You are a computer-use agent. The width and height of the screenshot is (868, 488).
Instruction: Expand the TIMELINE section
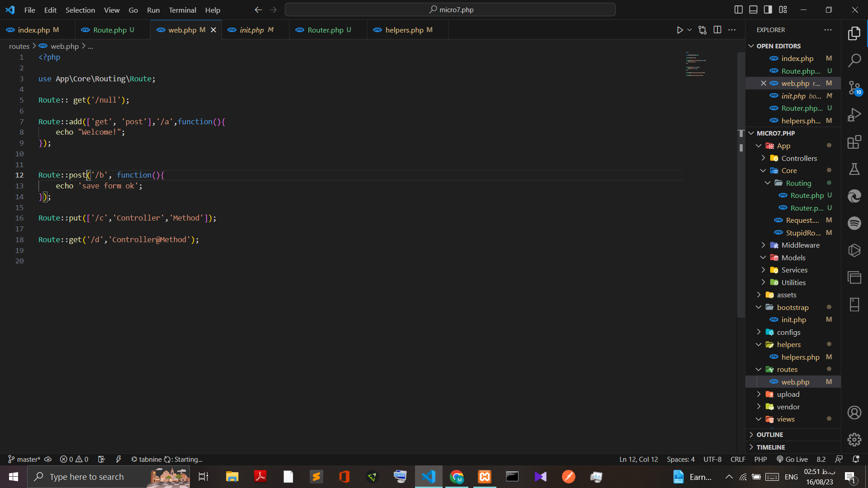pyautogui.click(x=793, y=447)
